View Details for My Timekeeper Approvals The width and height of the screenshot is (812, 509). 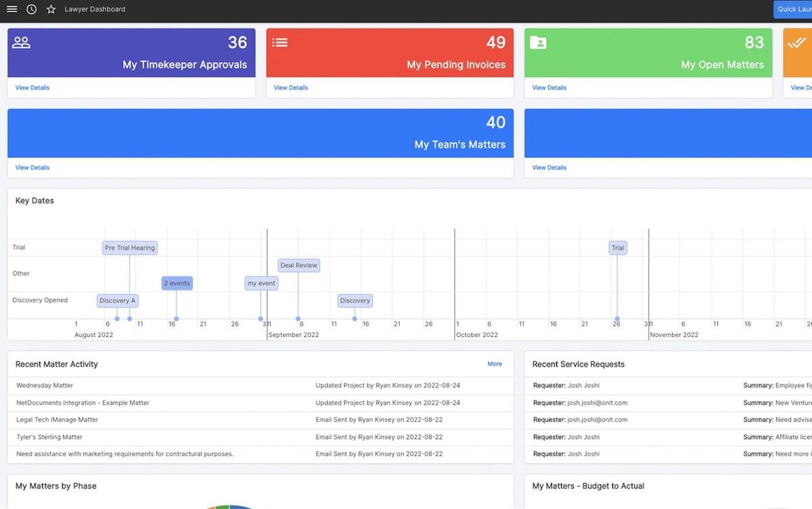32,88
